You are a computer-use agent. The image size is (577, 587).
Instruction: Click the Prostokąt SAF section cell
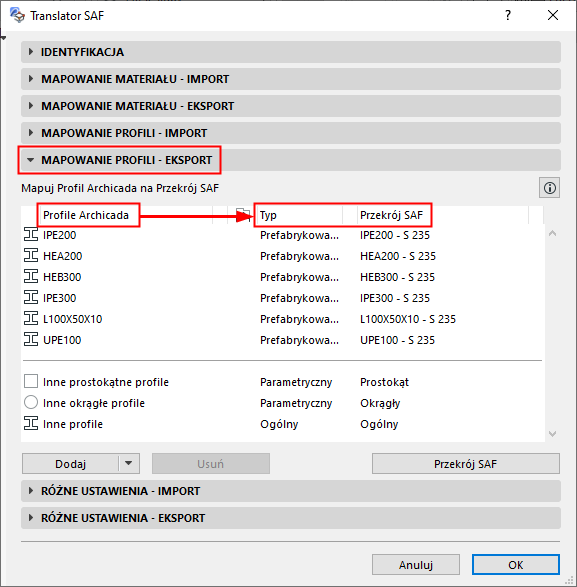coord(384,382)
